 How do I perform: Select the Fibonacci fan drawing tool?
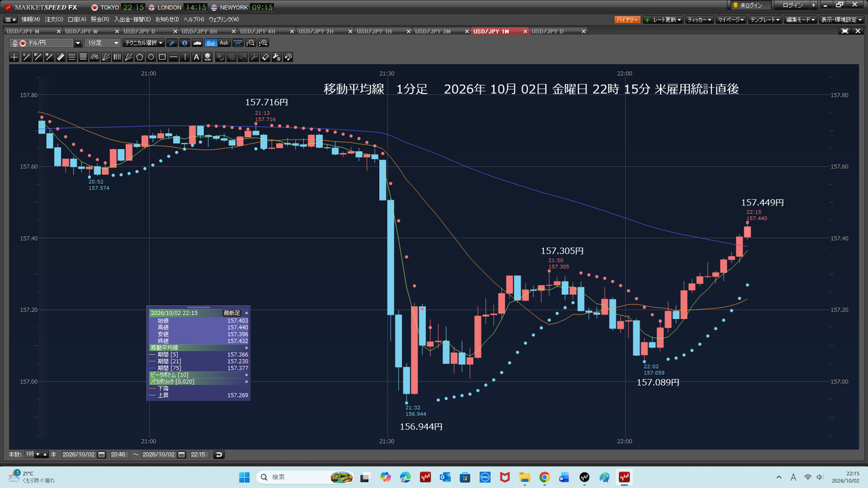106,57
